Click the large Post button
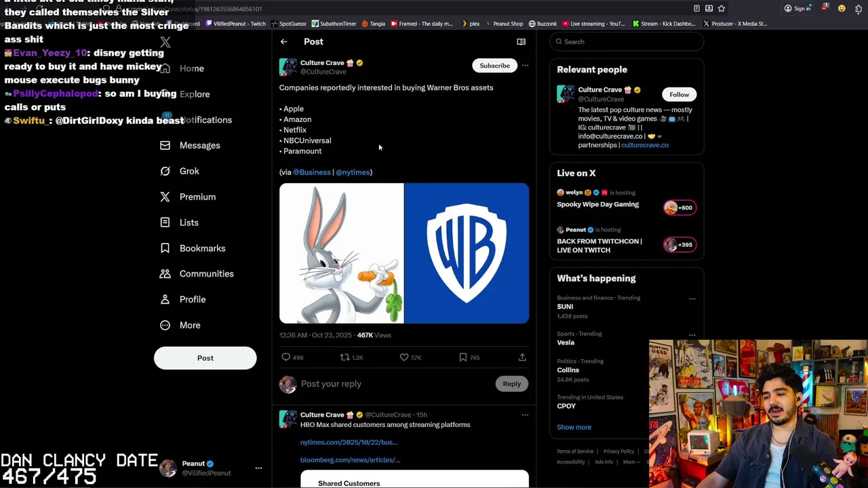 click(205, 358)
